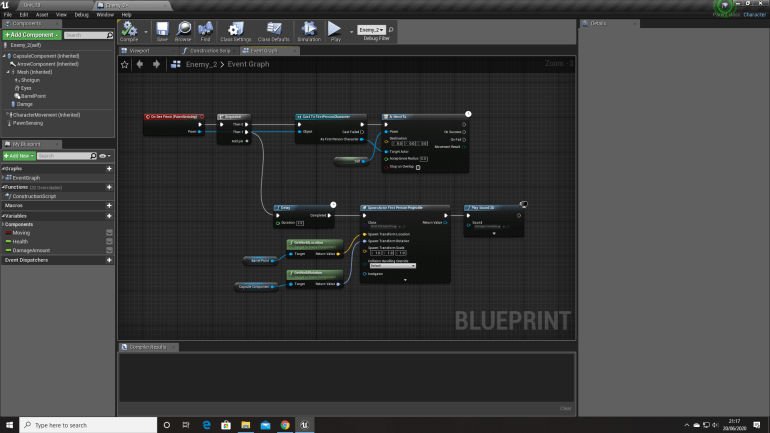Screen dimensions: 770x433
Task: Open Class Settings
Action: click(236, 31)
